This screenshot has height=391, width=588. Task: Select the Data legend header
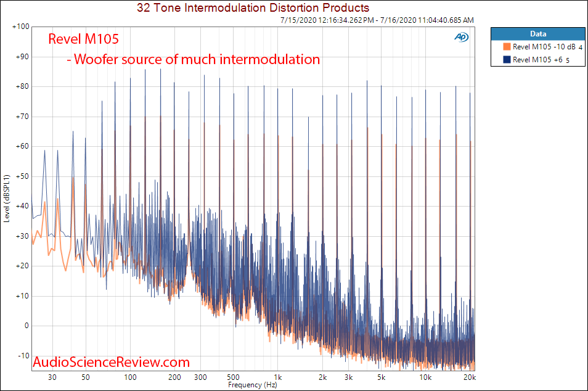[x=537, y=34]
